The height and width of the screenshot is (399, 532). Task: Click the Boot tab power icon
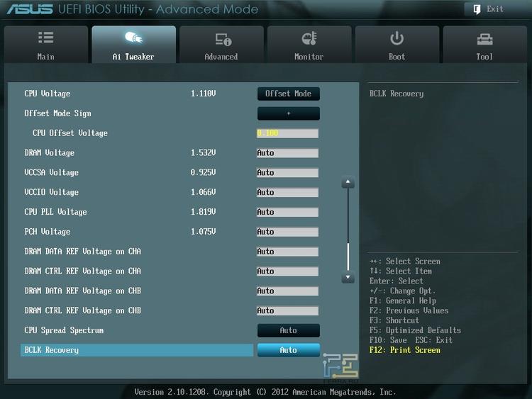(397, 38)
